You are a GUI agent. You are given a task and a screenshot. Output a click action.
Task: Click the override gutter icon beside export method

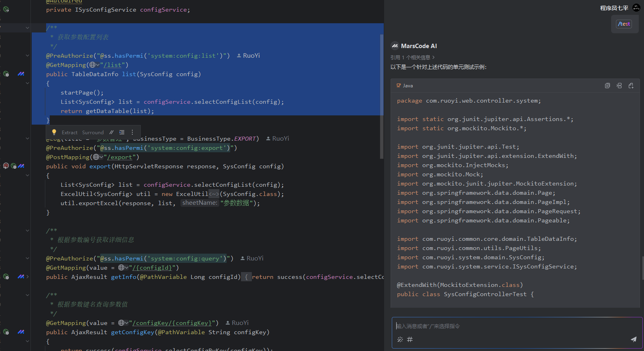point(6,166)
